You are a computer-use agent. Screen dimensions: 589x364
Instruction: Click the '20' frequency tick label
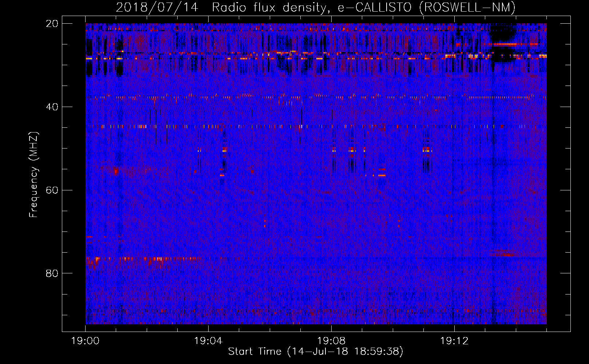pos(52,24)
